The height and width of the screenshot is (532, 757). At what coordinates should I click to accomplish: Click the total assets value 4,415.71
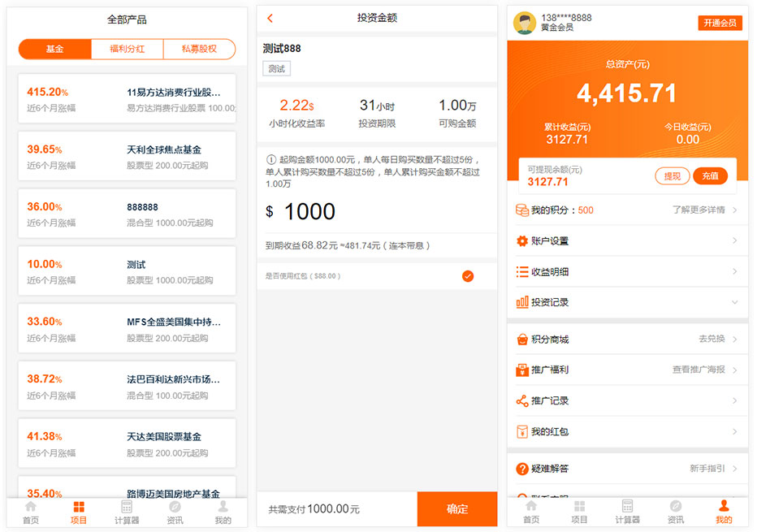[x=627, y=93]
